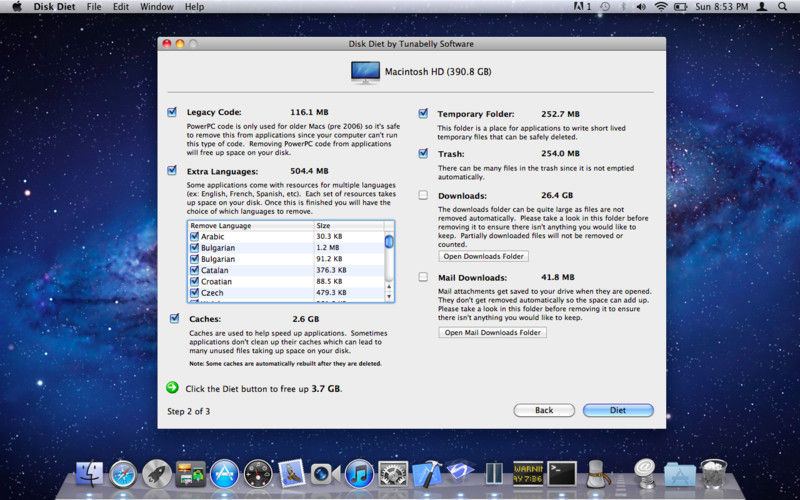
Task: Open the Window menu
Action: 157,7
